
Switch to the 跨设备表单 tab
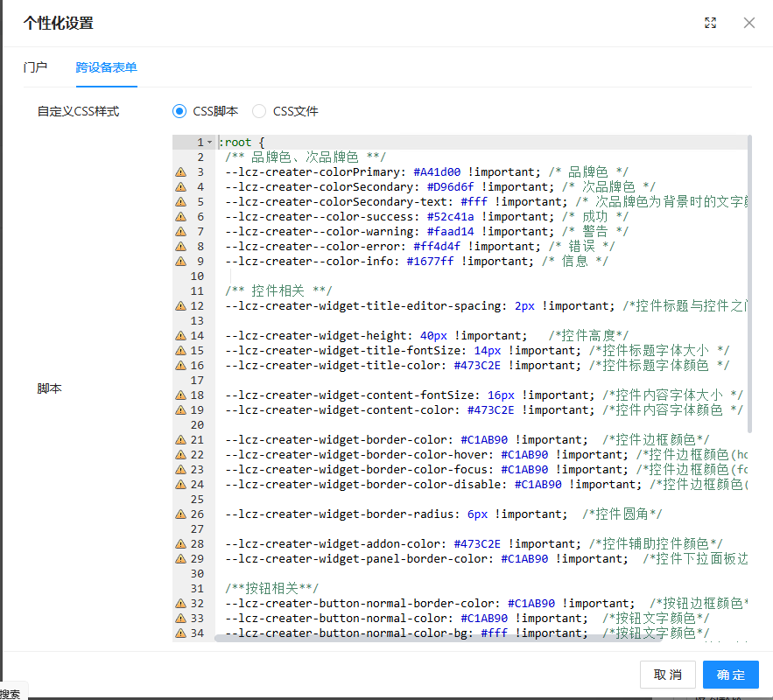pyautogui.click(x=106, y=67)
